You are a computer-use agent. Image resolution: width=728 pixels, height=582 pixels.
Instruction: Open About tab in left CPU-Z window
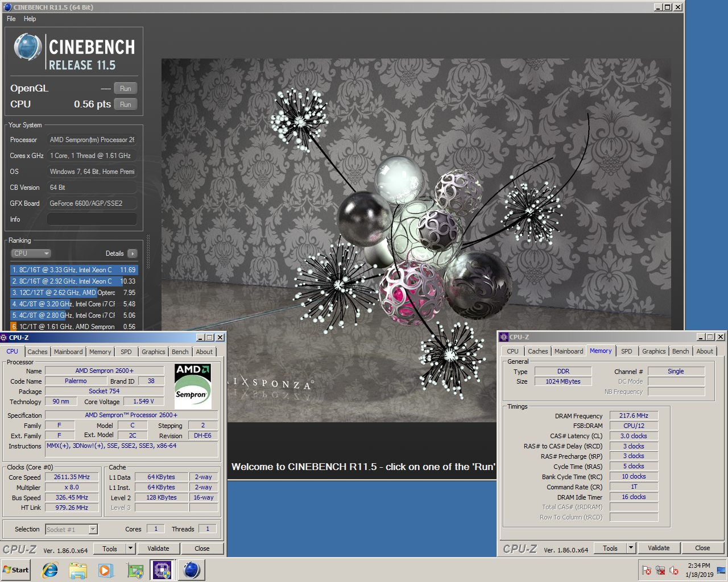(204, 352)
